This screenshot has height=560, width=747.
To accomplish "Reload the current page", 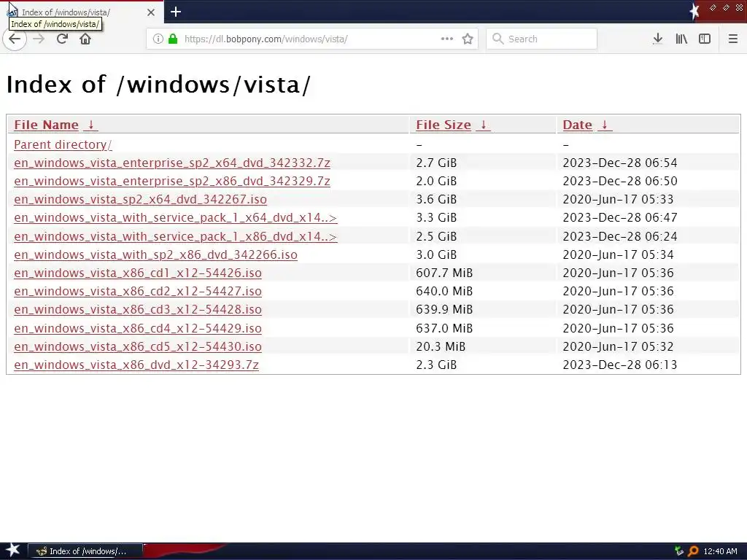I will point(62,39).
